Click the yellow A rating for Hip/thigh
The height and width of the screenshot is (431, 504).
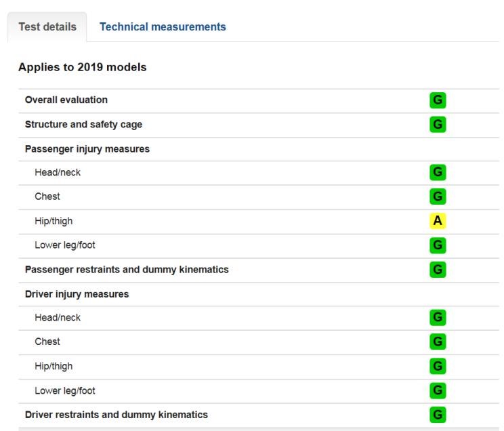click(438, 221)
